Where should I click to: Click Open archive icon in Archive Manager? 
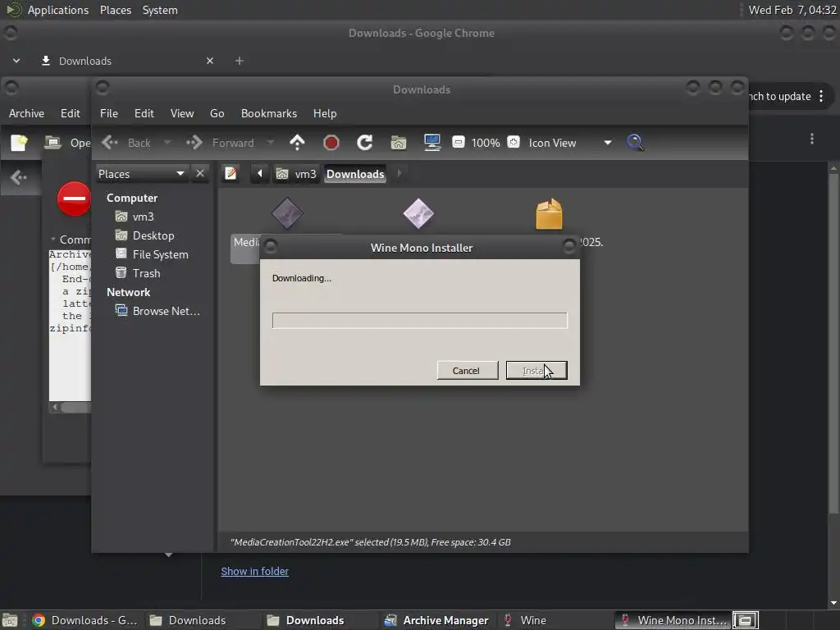point(52,143)
